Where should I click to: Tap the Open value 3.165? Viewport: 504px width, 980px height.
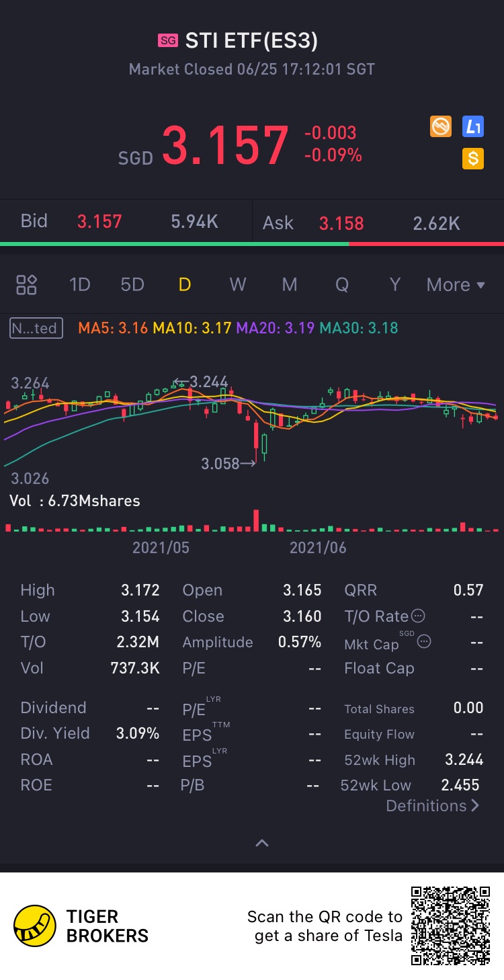(x=302, y=590)
